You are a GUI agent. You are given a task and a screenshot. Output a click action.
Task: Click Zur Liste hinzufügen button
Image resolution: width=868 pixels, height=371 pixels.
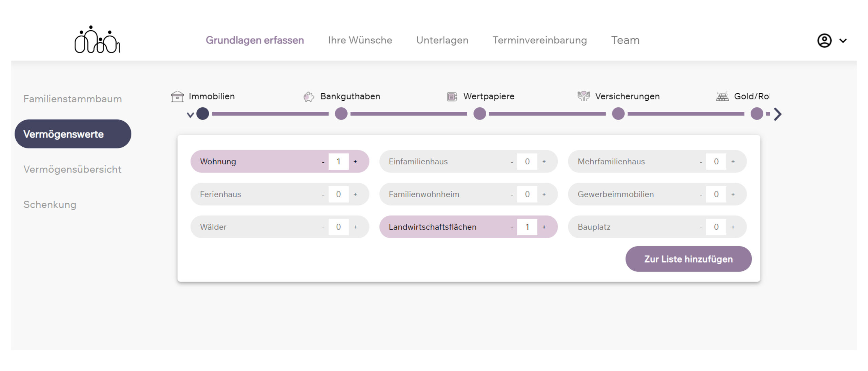point(688,259)
